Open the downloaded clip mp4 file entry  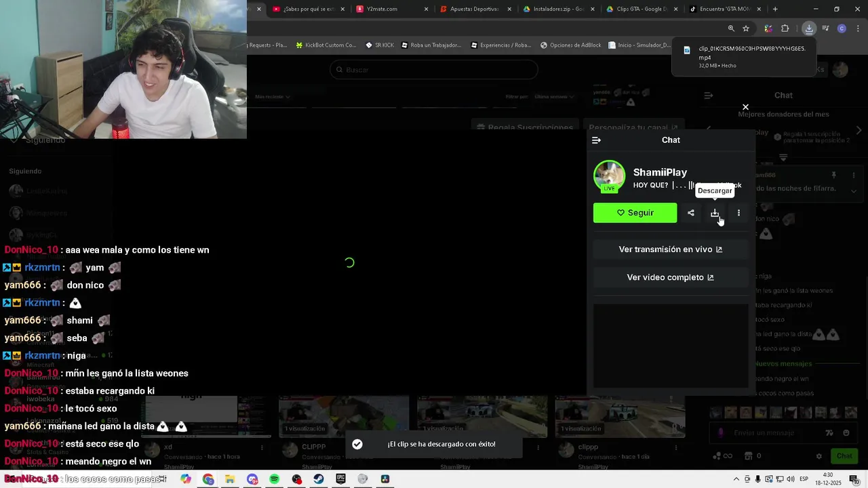click(x=745, y=57)
